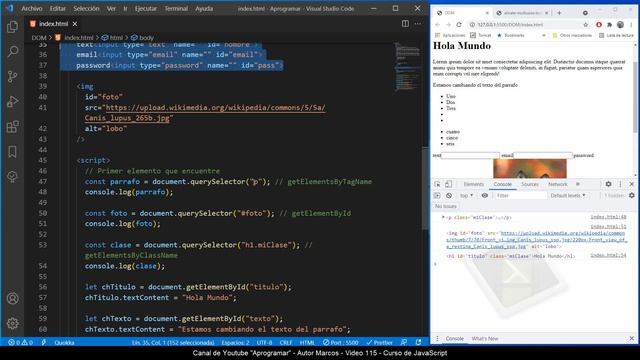
Task: Open the index.html:48 source link in console
Action: click(x=608, y=217)
